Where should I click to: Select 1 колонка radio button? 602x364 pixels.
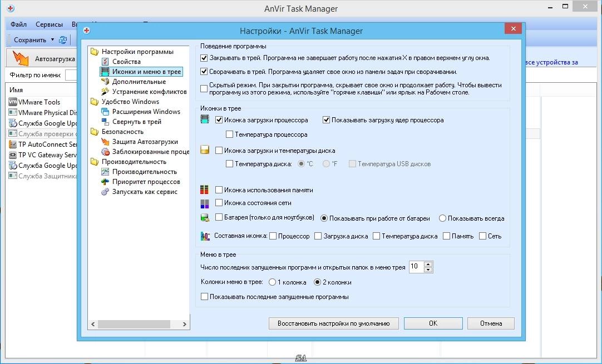272,282
